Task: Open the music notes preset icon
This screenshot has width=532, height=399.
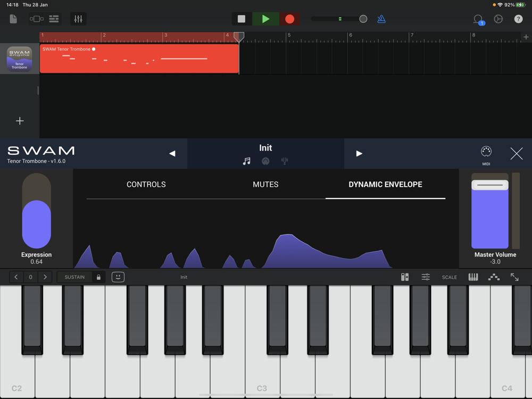Action: point(247,161)
